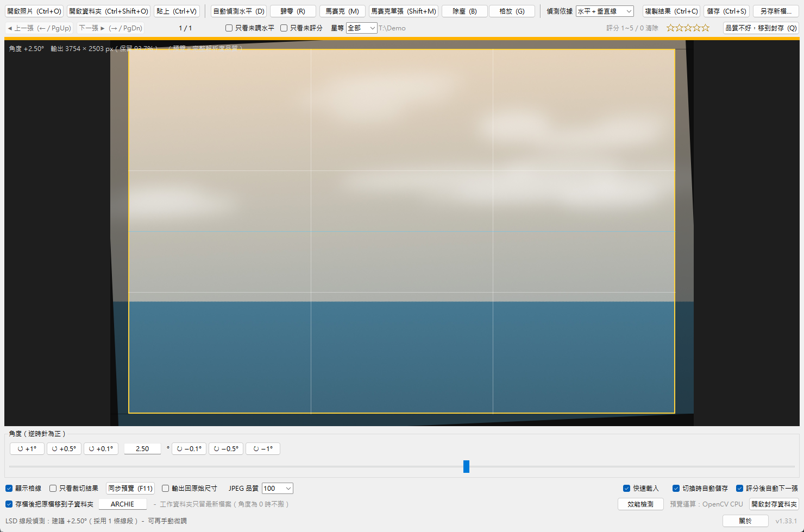Open the 星等 全部 filter dropdown
Image resolution: width=804 pixels, height=532 pixels.
(361, 28)
